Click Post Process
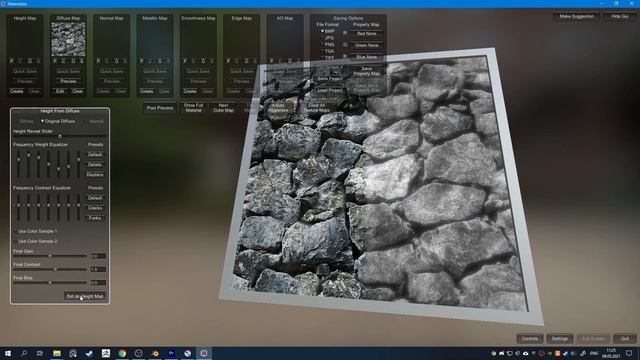This screenshot has height=360, width=640. (x=160, y=108)
